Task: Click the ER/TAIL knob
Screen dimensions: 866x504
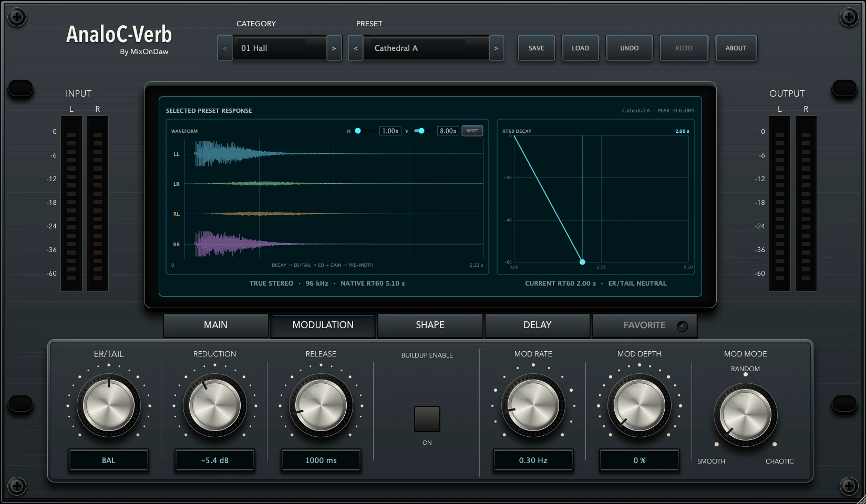Action: [x=109, y=406]
